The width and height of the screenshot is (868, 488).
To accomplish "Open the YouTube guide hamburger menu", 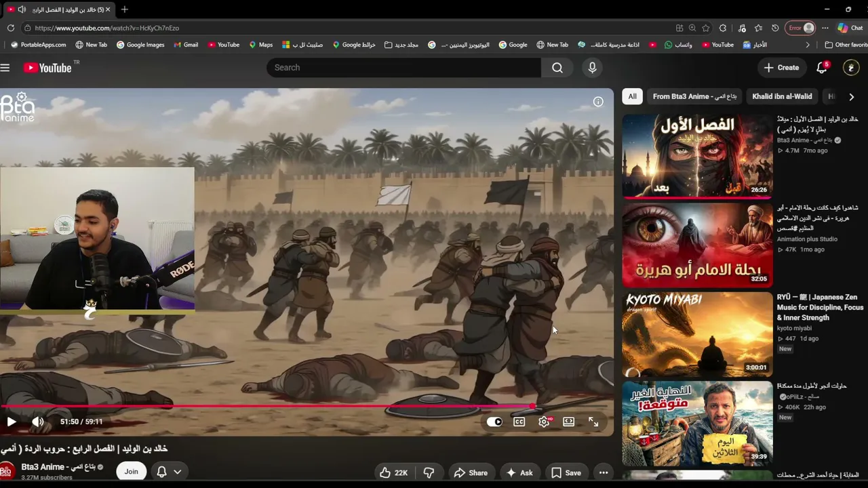I will tap(5, 68).
